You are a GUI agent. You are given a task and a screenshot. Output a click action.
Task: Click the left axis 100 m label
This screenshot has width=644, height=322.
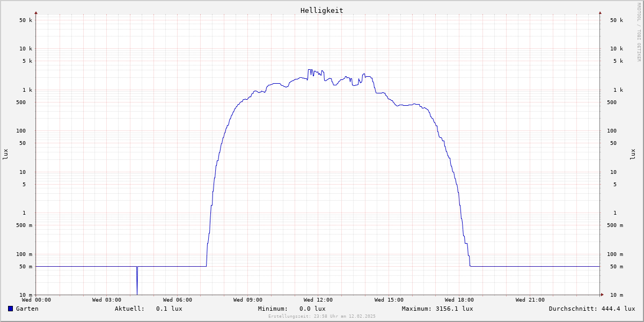[x=24, y=254]
